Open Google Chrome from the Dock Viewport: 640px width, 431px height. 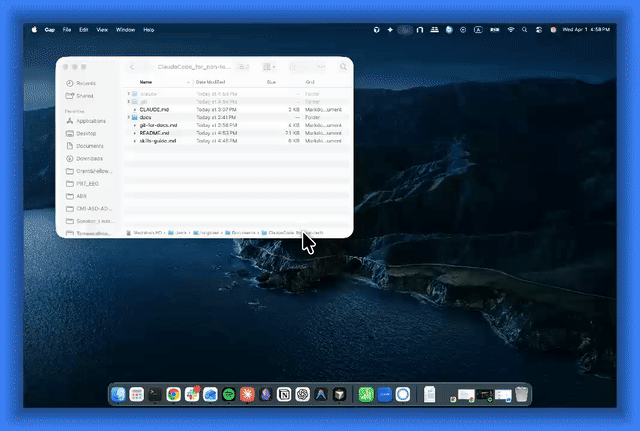pyautogui.click(x=173, y=394)
